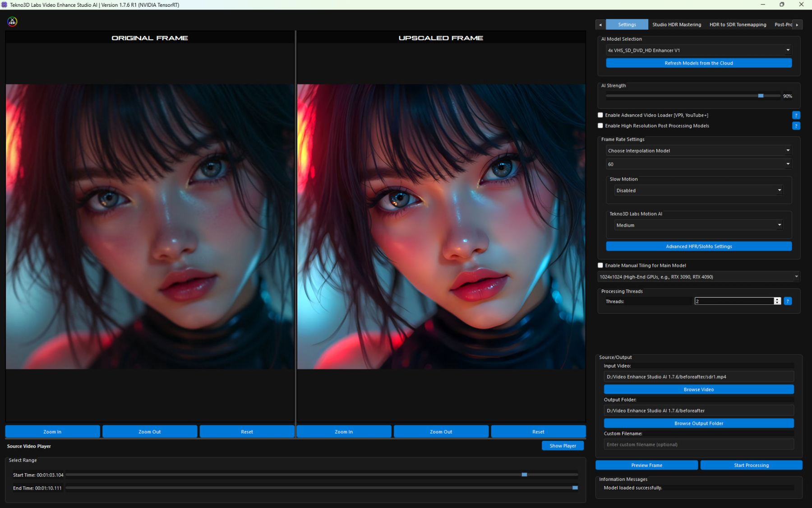The image size is (812, 508).
Task: Click the 'Source Video Player' label
Action: click(x=29, y=446)
